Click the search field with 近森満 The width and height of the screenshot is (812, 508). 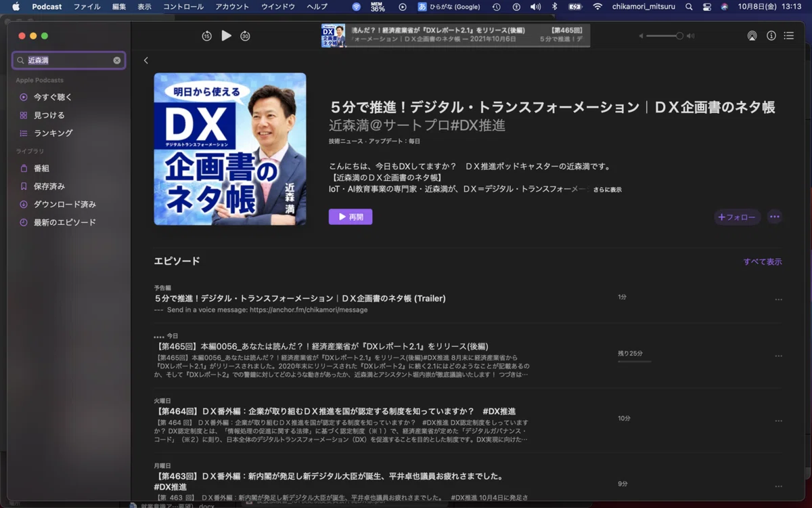click(x=68, y=60)
